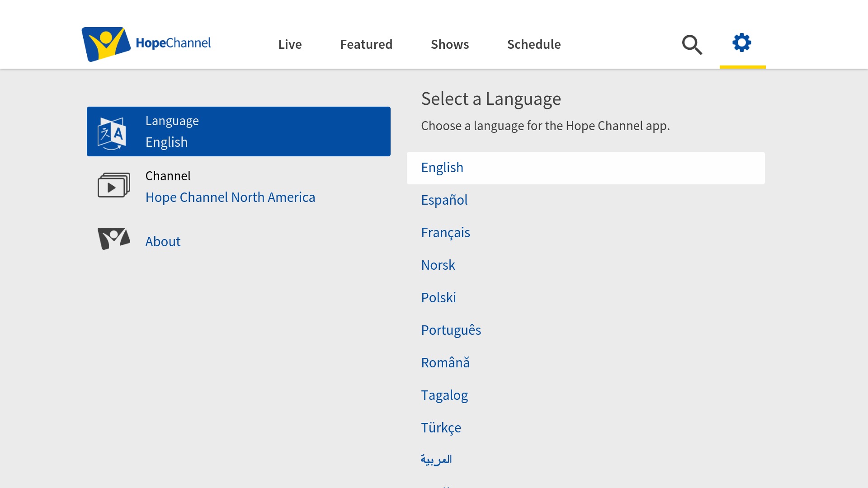Select Türkçe in the language list

441,427
